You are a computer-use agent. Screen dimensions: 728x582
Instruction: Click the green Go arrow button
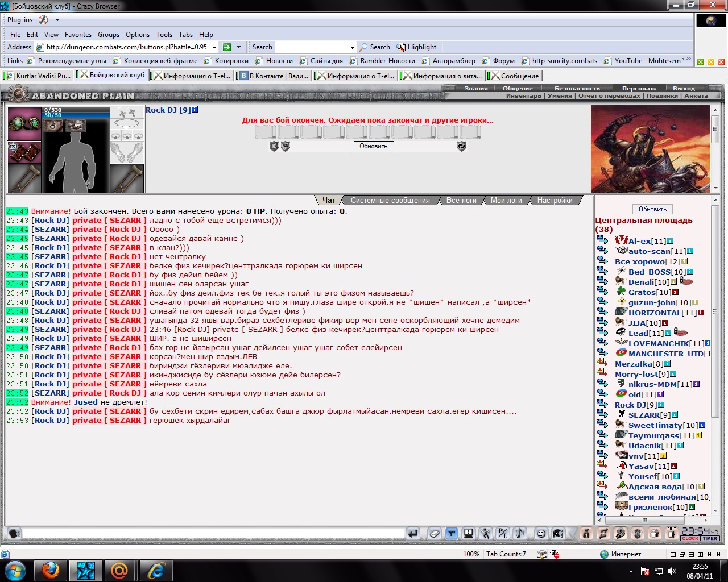tap(227, 47)
